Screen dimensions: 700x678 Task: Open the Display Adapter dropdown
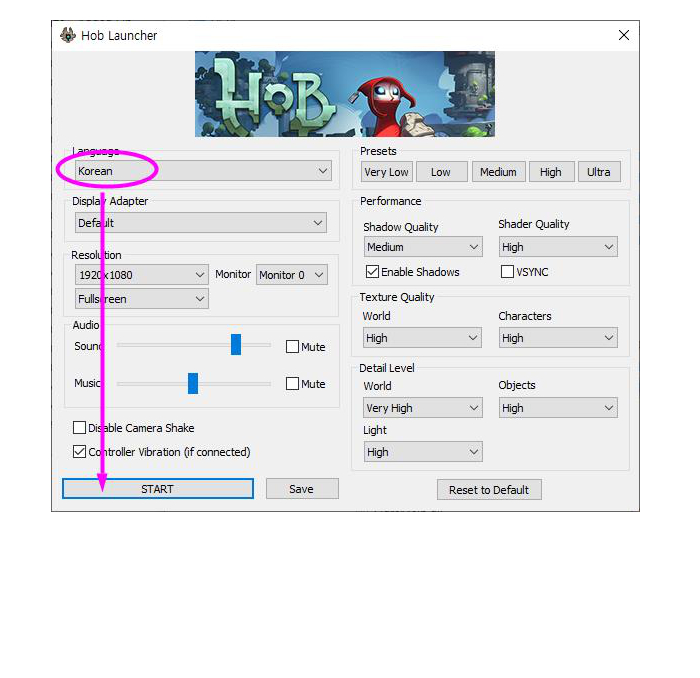pos(201,223)
